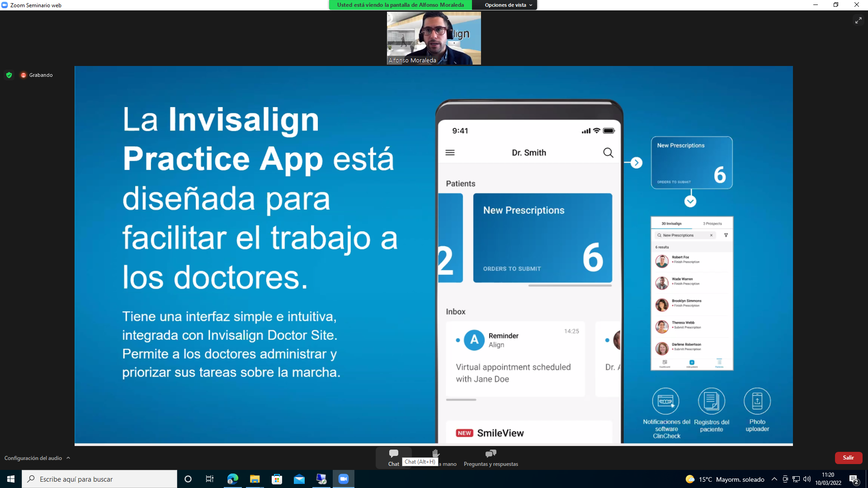Open Preguntas y respuestas panel
Screen dimensions: 868x488
point(491,457)
